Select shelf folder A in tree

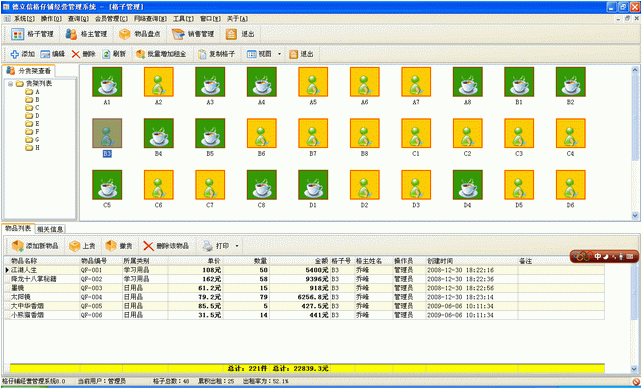(x=32, y=92)
